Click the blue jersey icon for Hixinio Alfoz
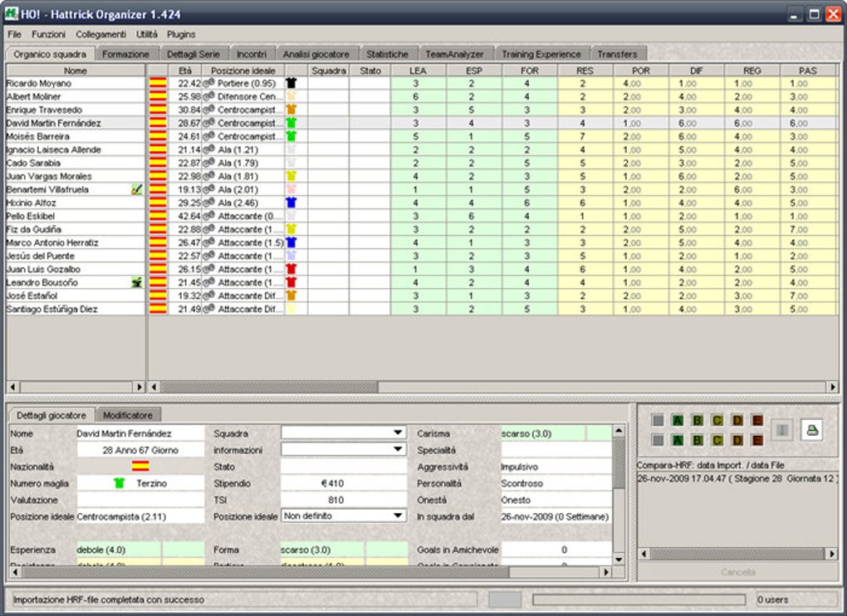The image size is (847, 616). [291, 203]
